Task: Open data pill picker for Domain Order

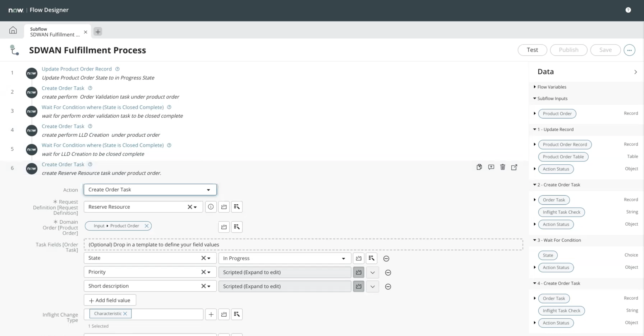Action: (236, 227)
